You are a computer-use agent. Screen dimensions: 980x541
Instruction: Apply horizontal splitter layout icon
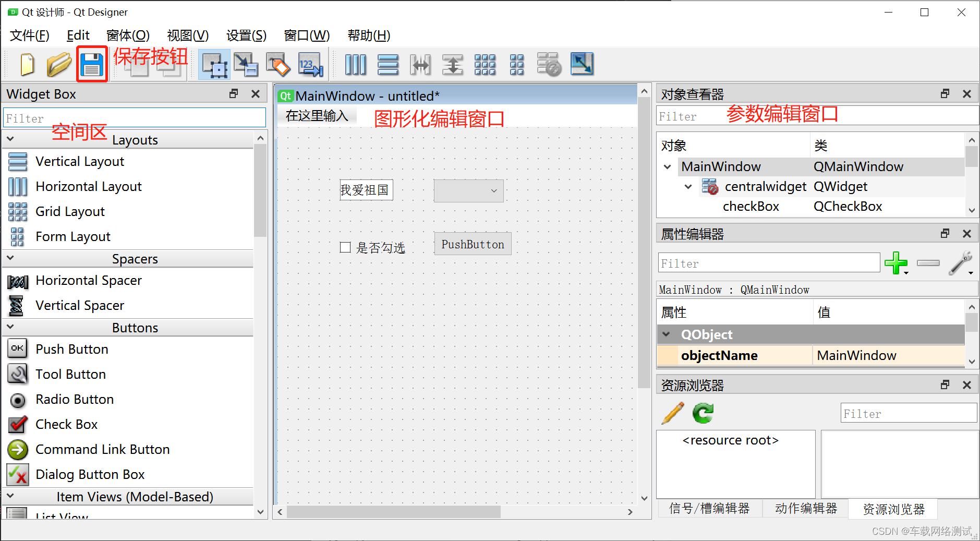click(x=420, y=65)
